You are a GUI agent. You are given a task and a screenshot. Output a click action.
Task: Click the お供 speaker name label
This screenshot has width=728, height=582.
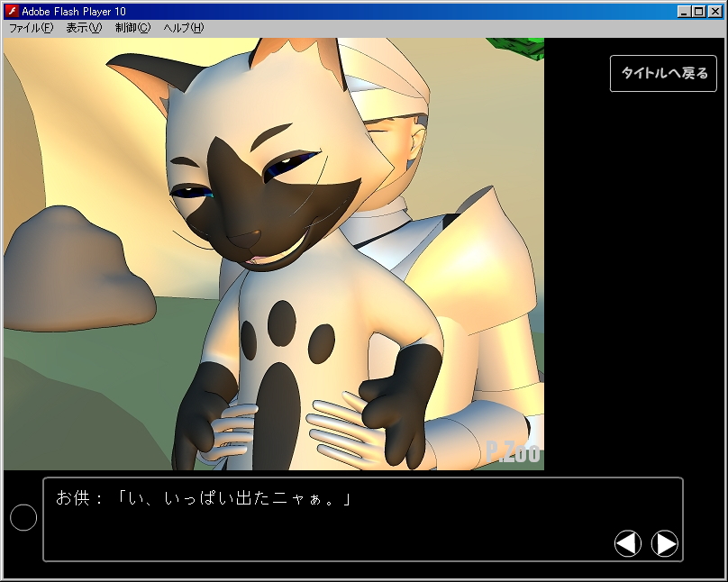[72, 498]
